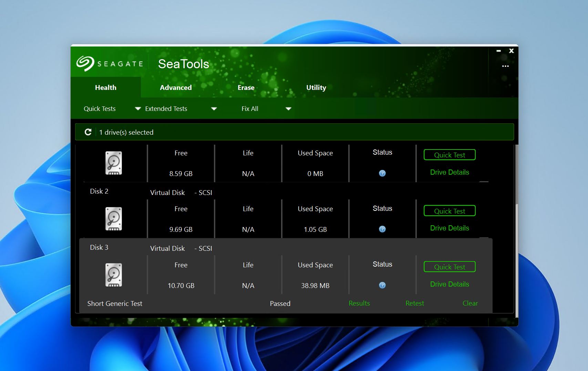
Task: Switch to the Health tab
Action: coord(106,87)
